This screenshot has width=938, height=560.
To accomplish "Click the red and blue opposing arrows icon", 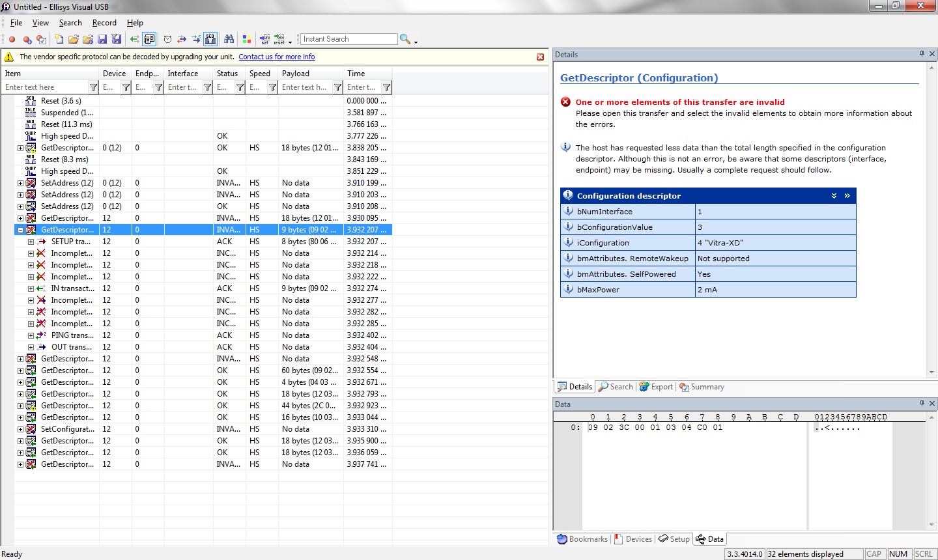I will (x=182, y=40).
